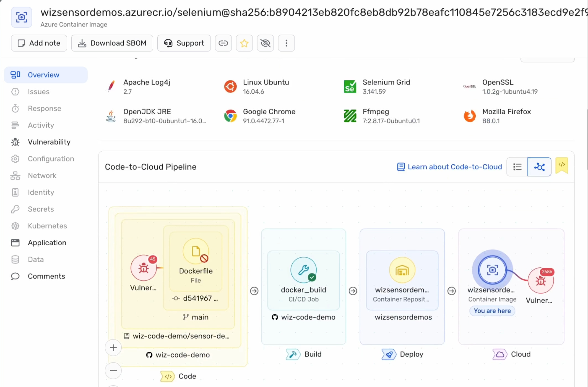588x387 pixels.
Task: Open the Issues section
Action: pos(38,92)
